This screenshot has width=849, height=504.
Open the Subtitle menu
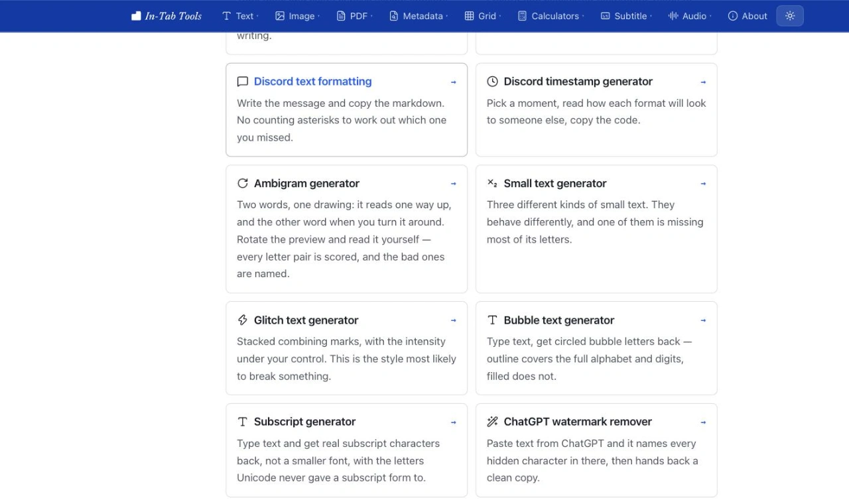click(x=626, y=16)
